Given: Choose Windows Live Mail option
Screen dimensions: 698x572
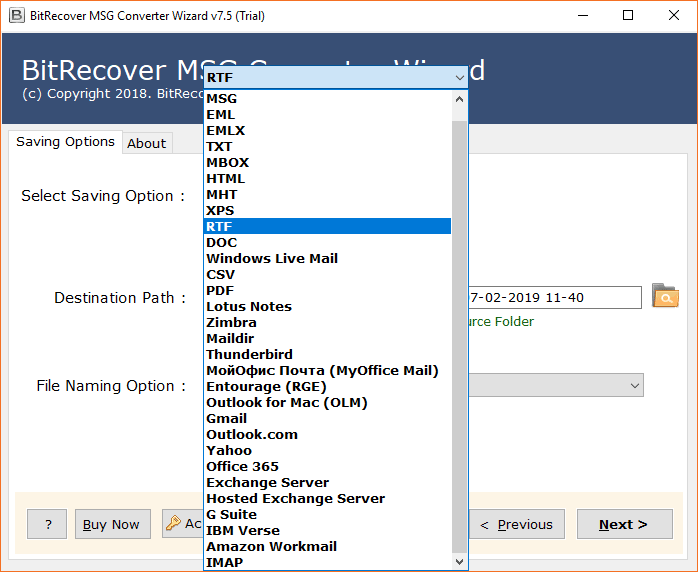Looking at the screenshot, I should 327,259.
